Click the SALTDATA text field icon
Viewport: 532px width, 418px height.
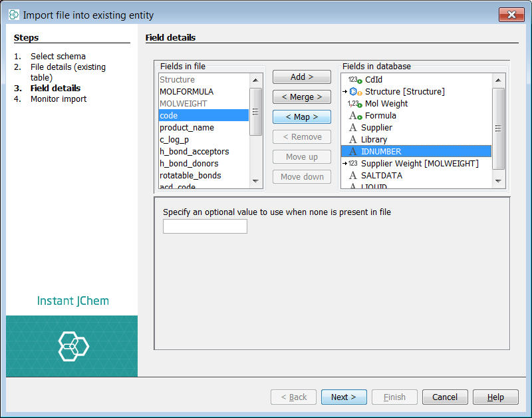(x=353, y=176)
